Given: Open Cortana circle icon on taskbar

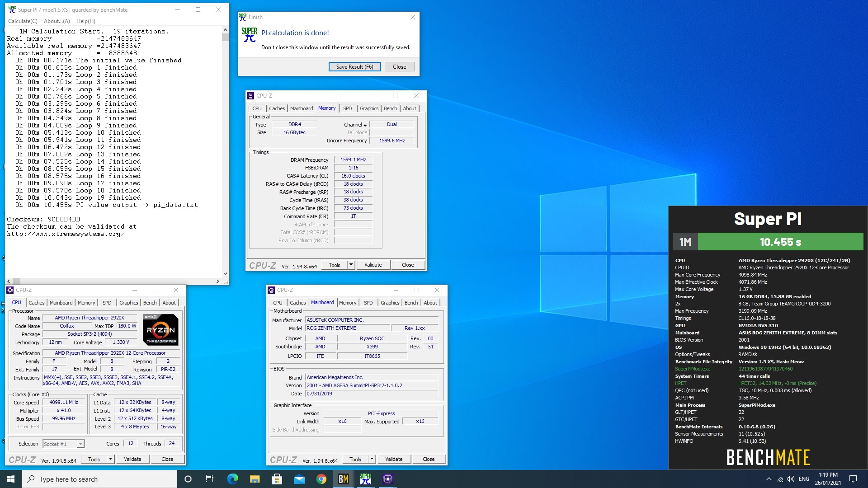Looking at the screenshot, I should [x=188, y=479].
